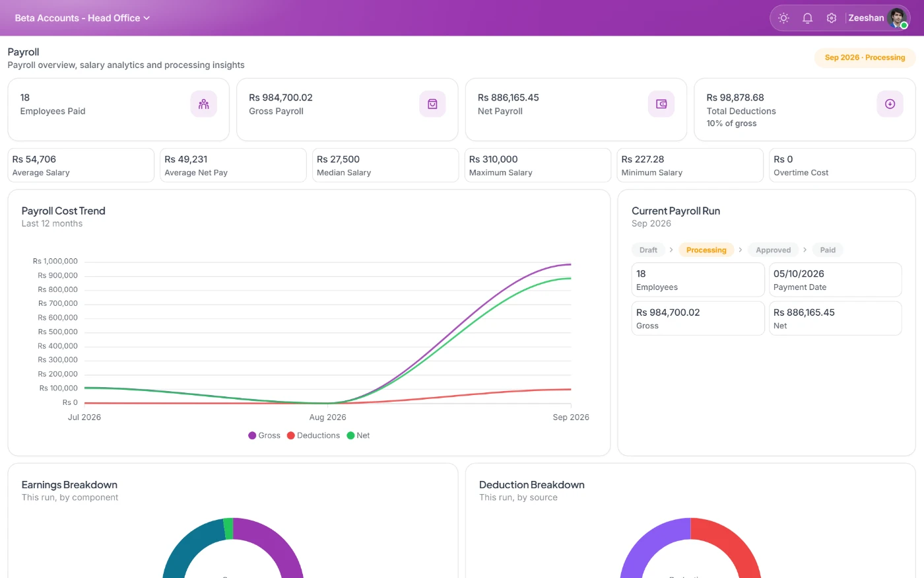Click the Average Salary Rs 54,706 card

click(81, 165)
